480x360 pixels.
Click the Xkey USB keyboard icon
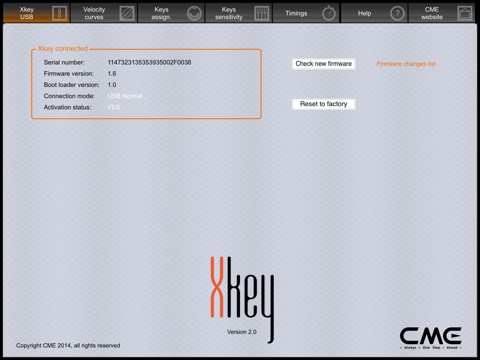(59, 13)
